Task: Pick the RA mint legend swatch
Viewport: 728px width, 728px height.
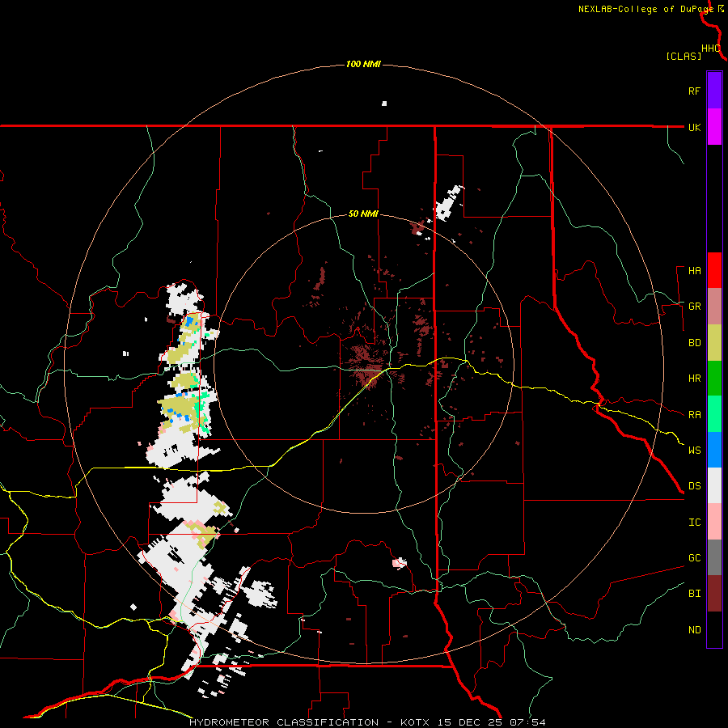Action: click(x=714, y=414)
